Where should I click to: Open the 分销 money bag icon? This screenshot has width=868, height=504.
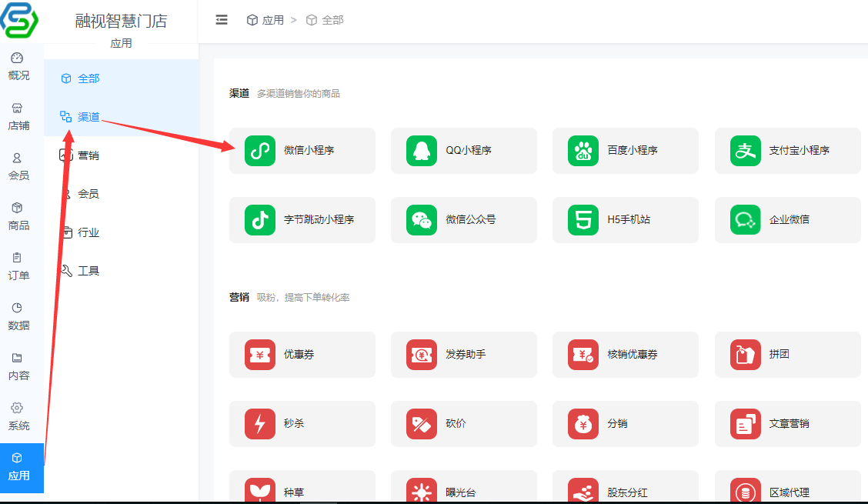[x=583, y=424]
